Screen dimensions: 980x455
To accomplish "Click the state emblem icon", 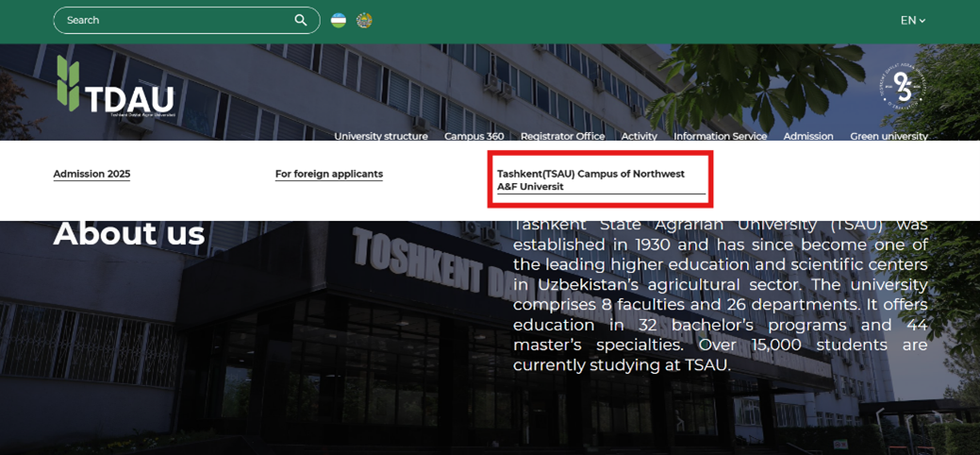I will coord(364,20).
